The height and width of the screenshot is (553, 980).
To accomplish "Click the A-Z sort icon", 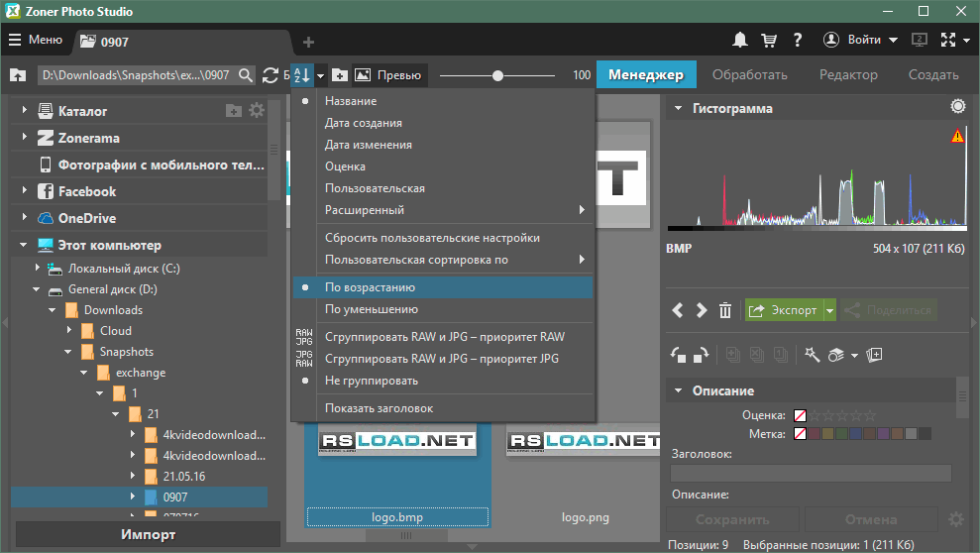I will point(302,75).
